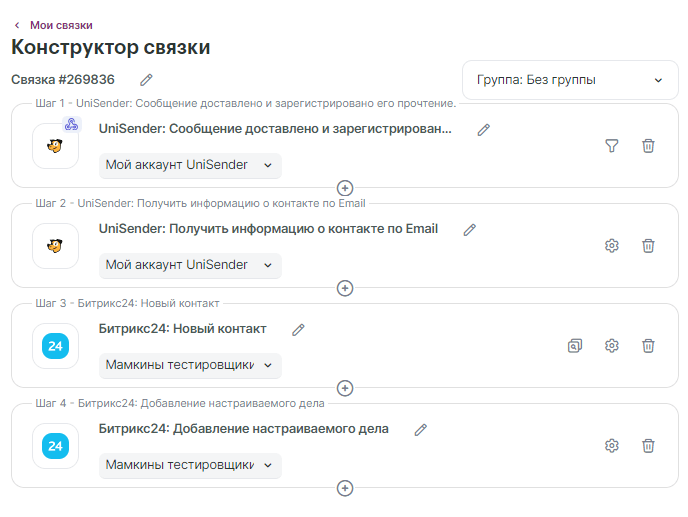Open Битрикс24 logo in step 4

point(55,446)
